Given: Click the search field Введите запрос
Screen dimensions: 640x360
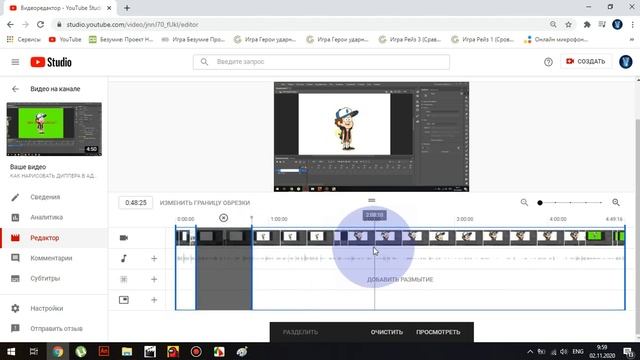Looking at the screenshot, I should tap(321, 62).
